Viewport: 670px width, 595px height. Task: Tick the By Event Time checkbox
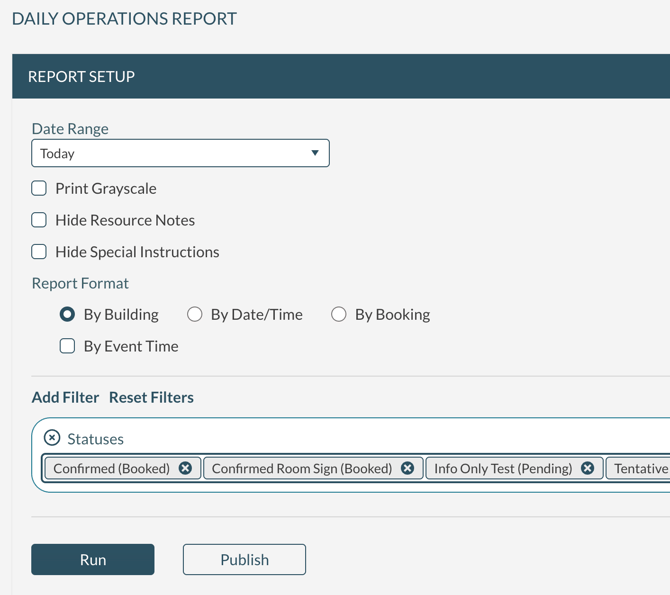click(67, 346)
